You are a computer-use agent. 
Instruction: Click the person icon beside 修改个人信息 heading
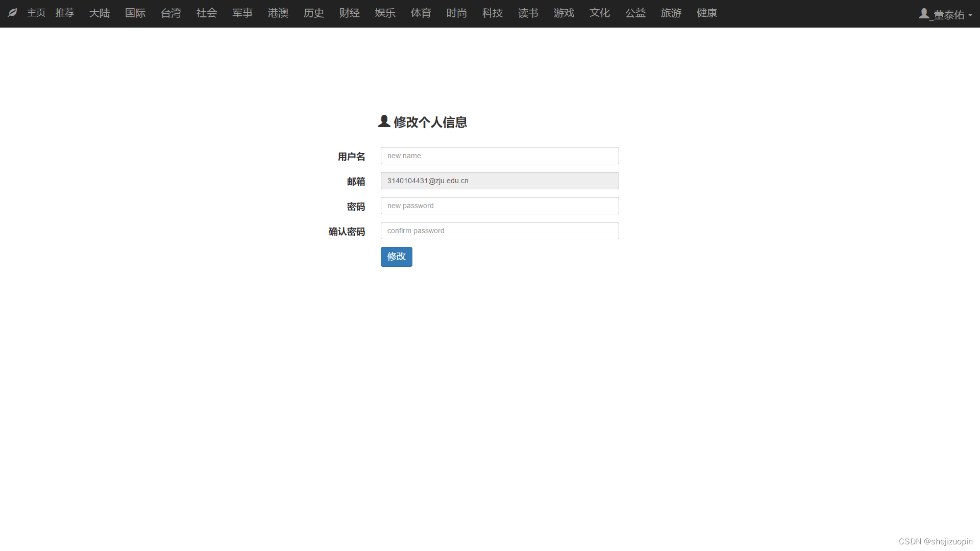tap(384, 121)
